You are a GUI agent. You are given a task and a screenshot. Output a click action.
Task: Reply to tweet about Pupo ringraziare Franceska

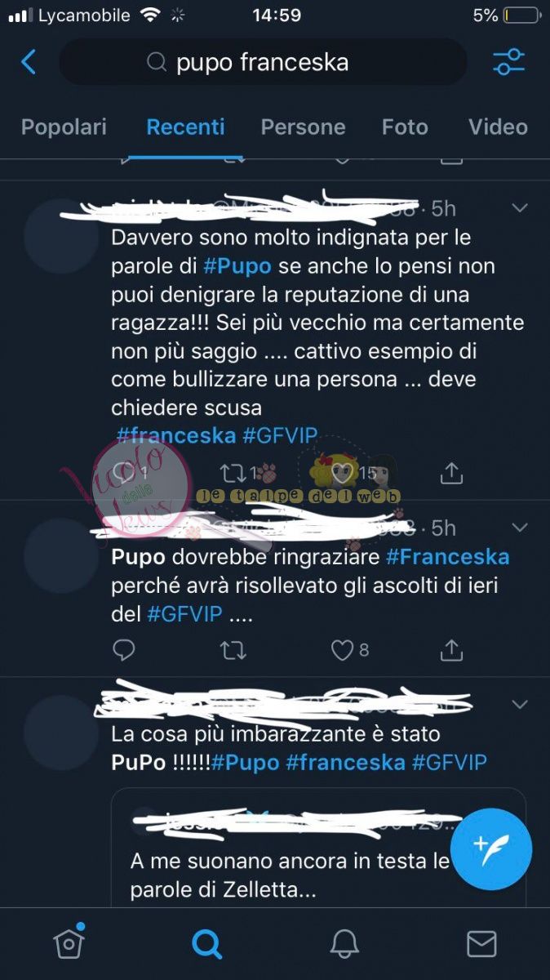[x=123, y=650]
